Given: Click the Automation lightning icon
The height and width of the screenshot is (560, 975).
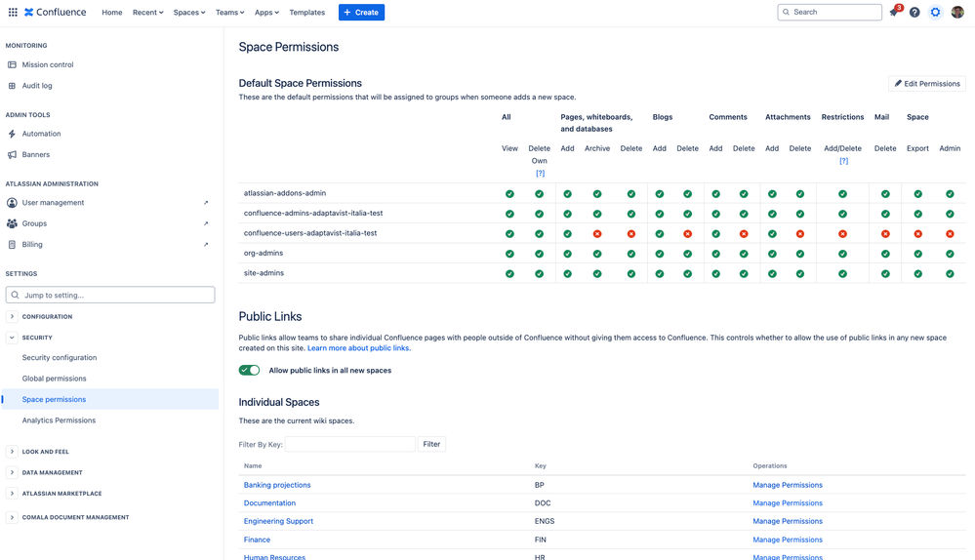Looking at the screenshot, I should (12, 134).
